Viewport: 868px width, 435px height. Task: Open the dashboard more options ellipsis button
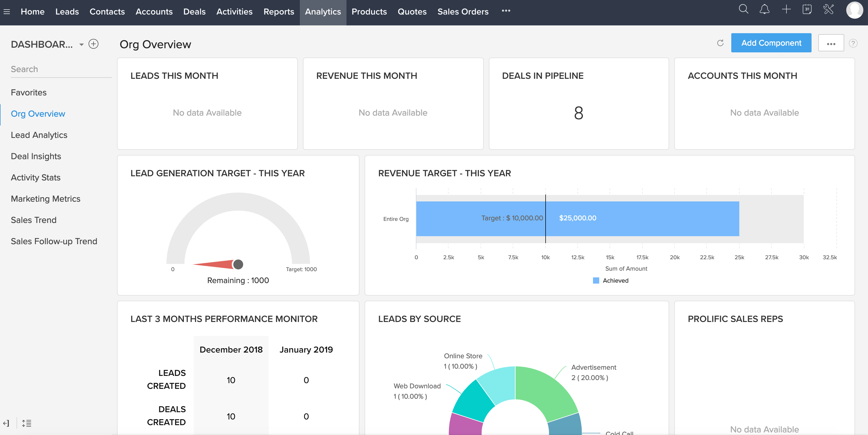[x=831, y=43]
